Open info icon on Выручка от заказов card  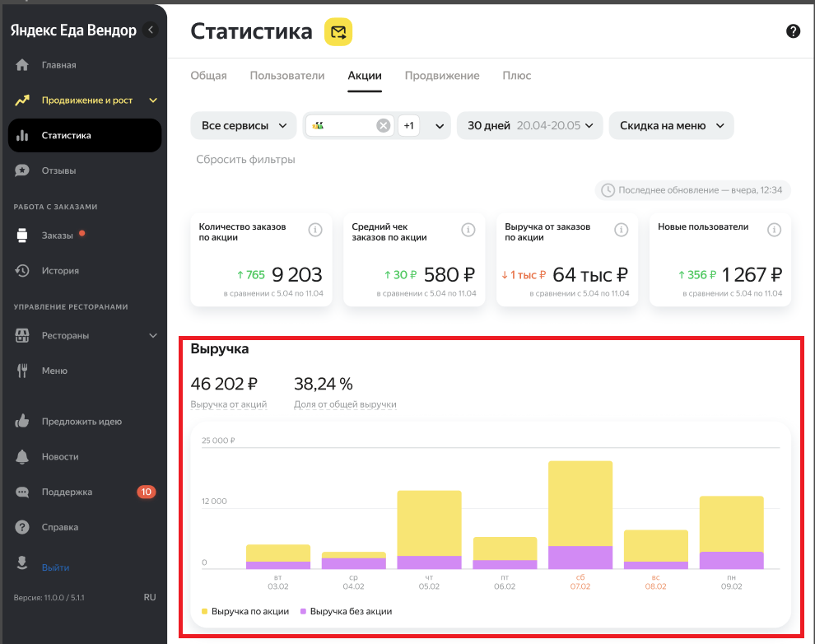621,230
